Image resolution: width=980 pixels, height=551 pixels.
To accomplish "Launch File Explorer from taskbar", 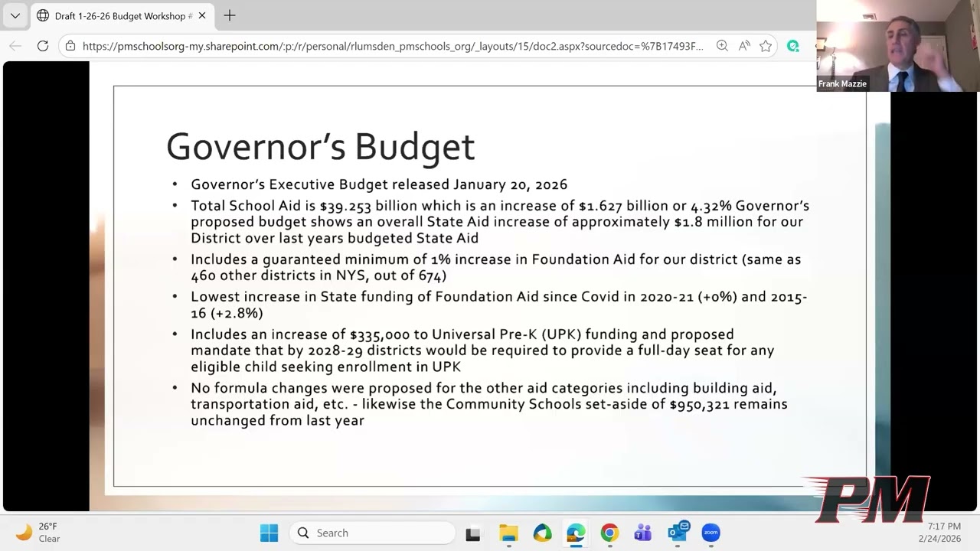I will [x=508, y=533].
